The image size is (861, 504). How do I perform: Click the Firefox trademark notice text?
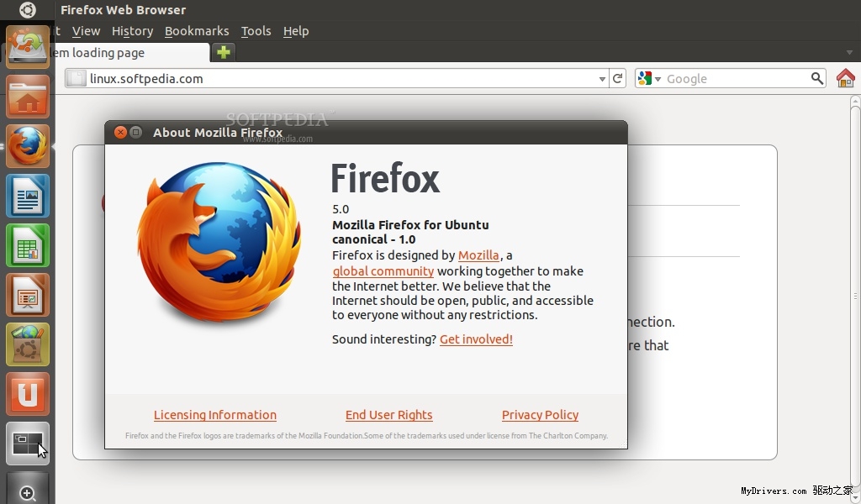(367, 435)
